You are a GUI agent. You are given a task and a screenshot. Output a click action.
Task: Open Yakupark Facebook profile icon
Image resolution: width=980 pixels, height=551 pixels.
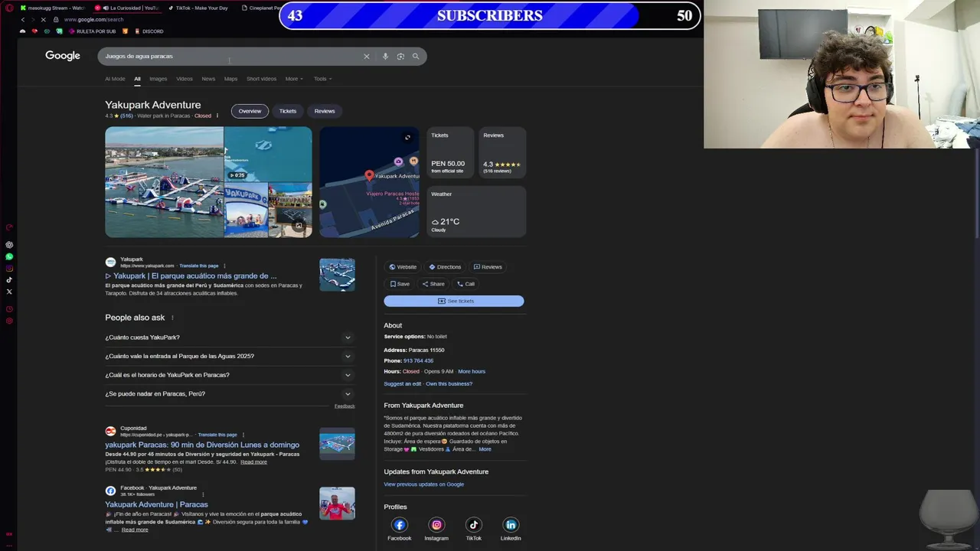pyautogui.click(x=399, y=524)
